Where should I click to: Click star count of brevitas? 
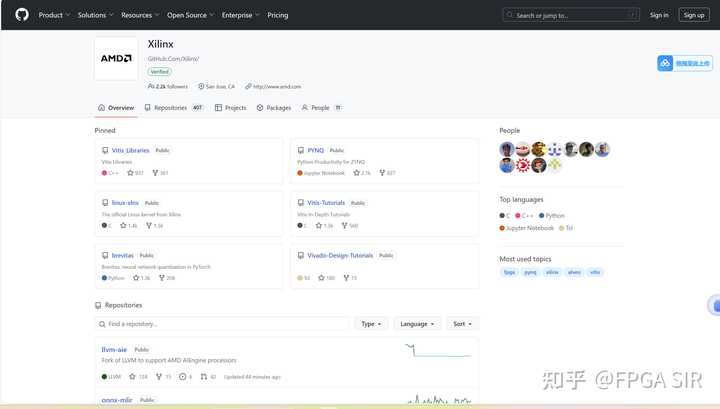[x=141, y=278]
